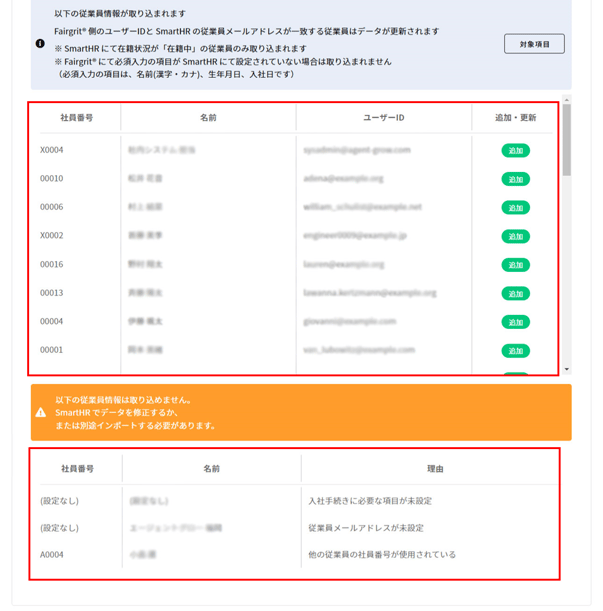Click the scrollbar down arrow of employee list
This screenshot has height=611, width=603.
coord(567,369)
